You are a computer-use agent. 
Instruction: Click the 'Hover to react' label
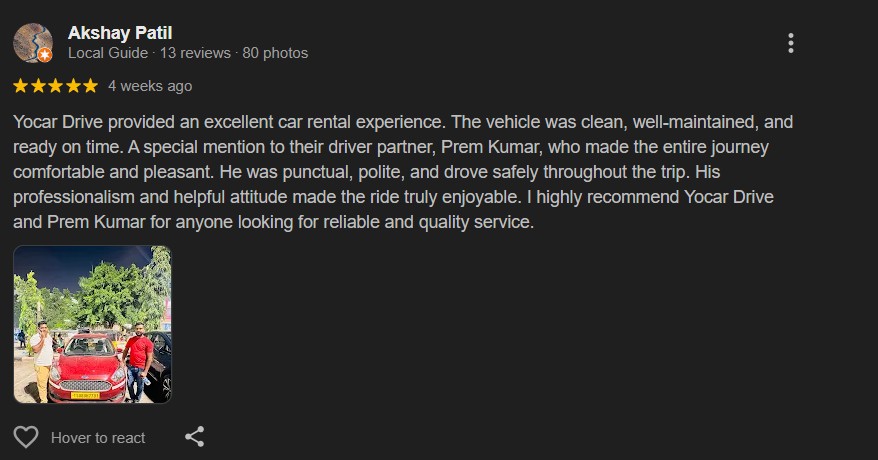click(98, 438)
